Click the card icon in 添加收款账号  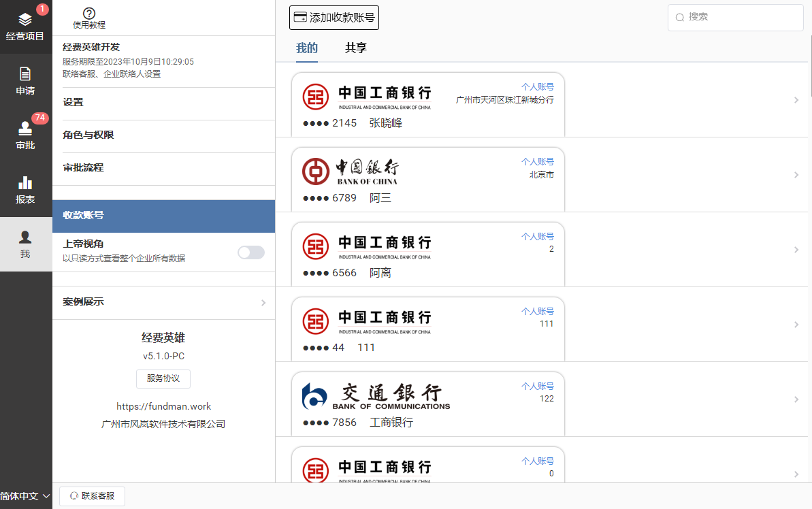[300, 17]
